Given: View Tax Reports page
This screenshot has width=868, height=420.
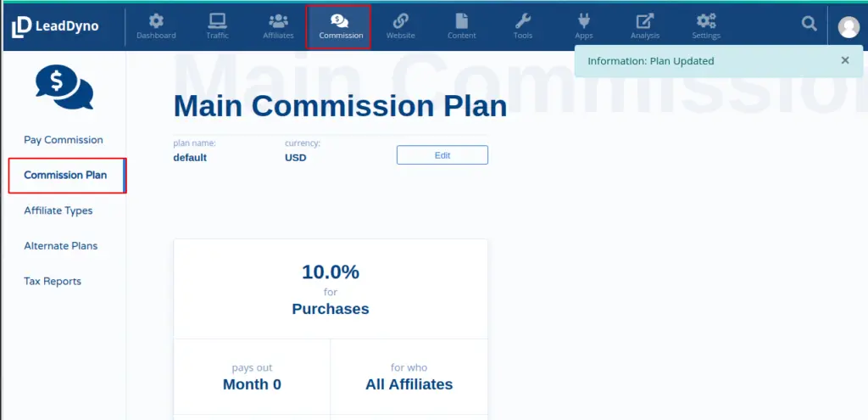Looking at the screenshot, I should [53, 282].
